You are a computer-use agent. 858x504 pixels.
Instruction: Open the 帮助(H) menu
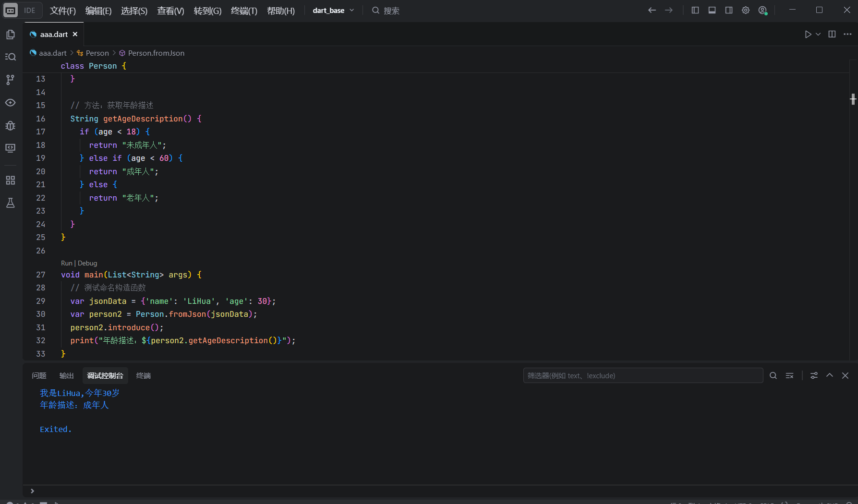[281, 11]
